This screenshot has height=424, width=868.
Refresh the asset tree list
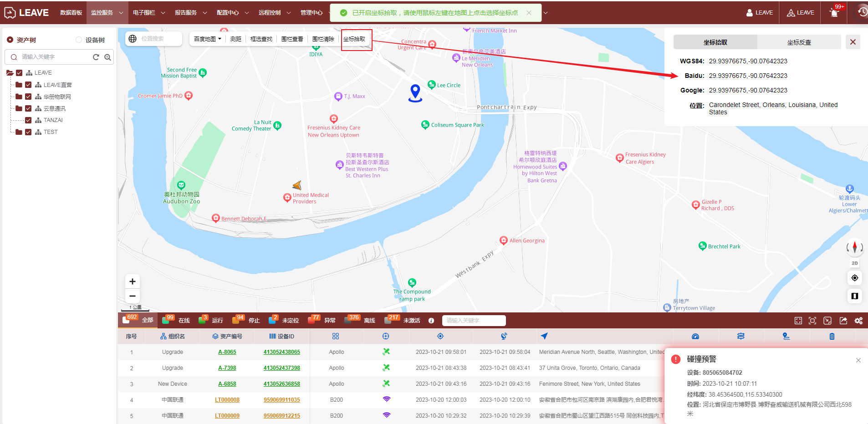coord(96,57)
